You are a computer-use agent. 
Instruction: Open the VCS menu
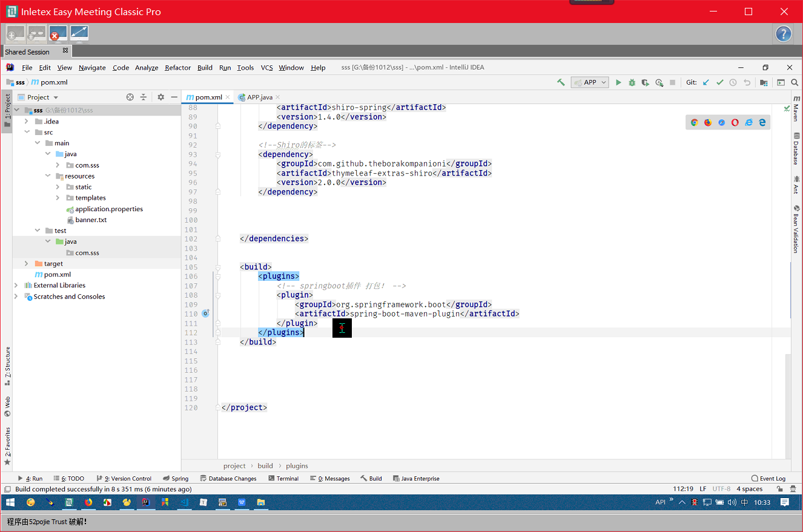click(267, 68)
